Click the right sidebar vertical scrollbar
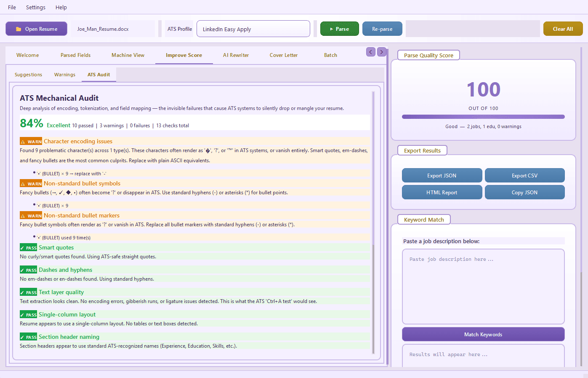588x378 pixels. coord(582,206)
